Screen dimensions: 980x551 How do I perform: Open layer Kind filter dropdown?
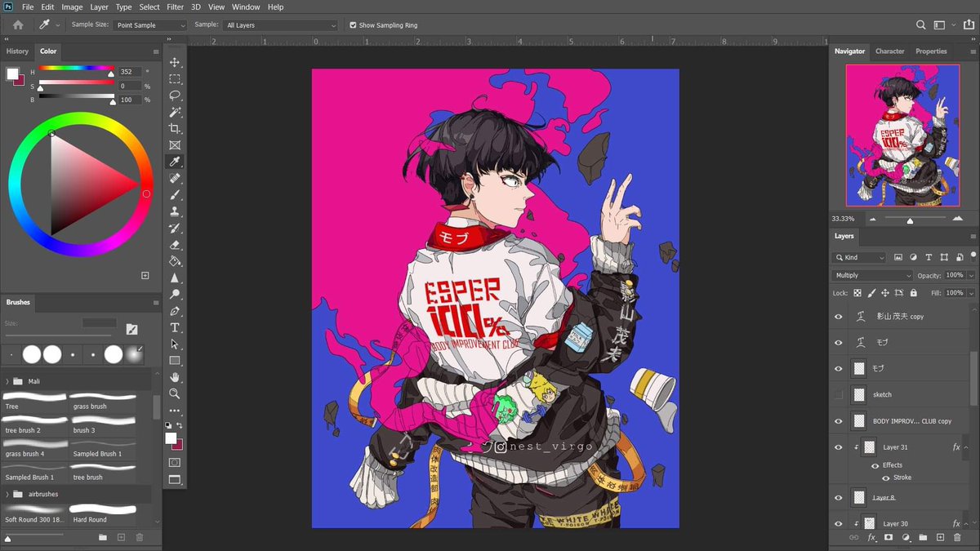[858, 257]
